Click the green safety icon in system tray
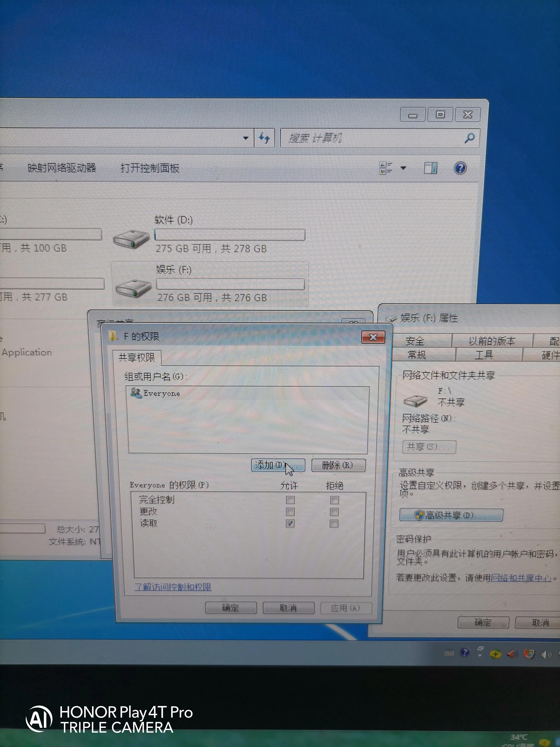 496,654
